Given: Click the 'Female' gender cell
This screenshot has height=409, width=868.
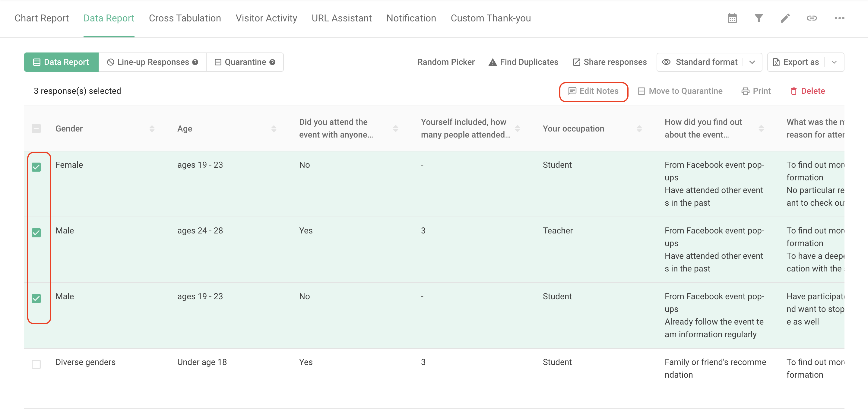Looking at the screenshot, I should tap(69, 165).
